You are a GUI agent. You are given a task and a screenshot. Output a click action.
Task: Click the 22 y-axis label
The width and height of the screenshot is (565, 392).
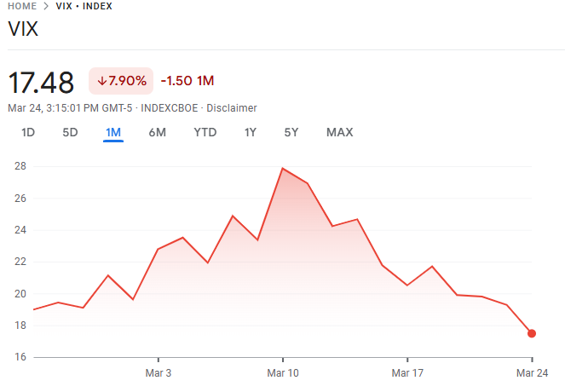[20, 262]
